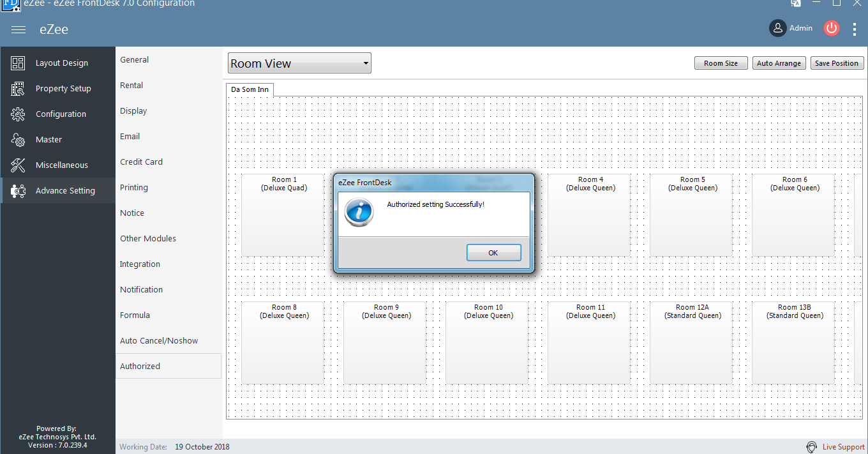Screen dimensions: 868x454
Task: Click the Property Setup building icon
Action: (x=18, y=88)
